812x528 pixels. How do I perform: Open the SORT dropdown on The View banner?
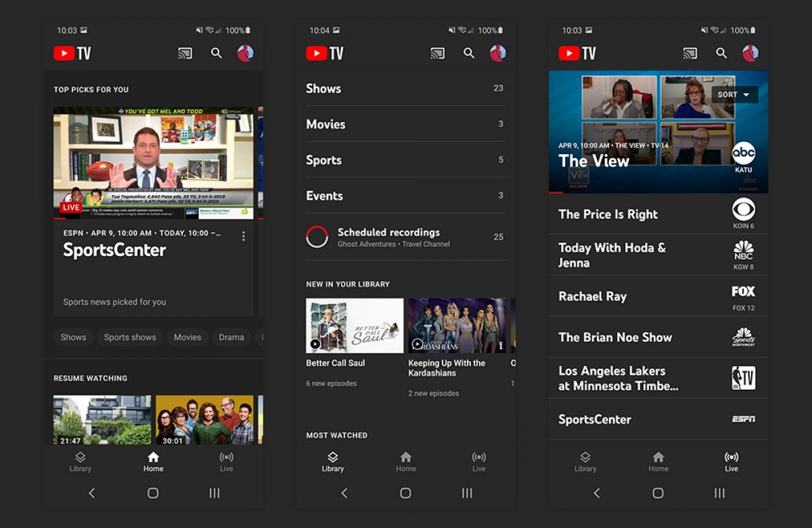click(x=734, y=95)
